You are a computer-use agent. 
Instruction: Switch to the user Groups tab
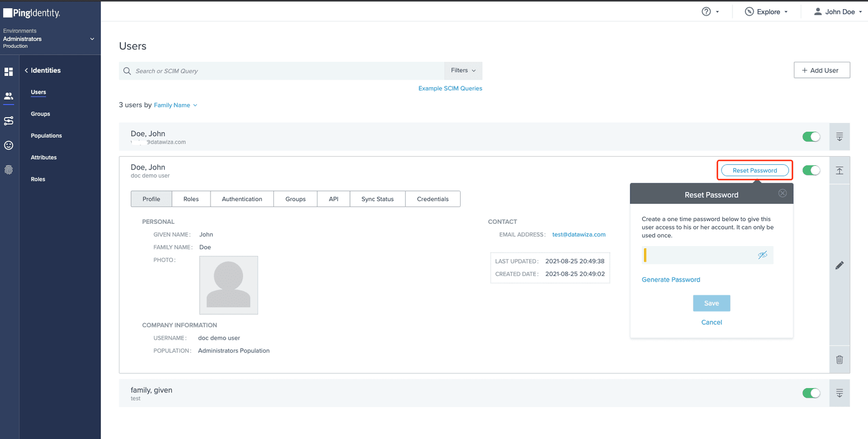296,199
